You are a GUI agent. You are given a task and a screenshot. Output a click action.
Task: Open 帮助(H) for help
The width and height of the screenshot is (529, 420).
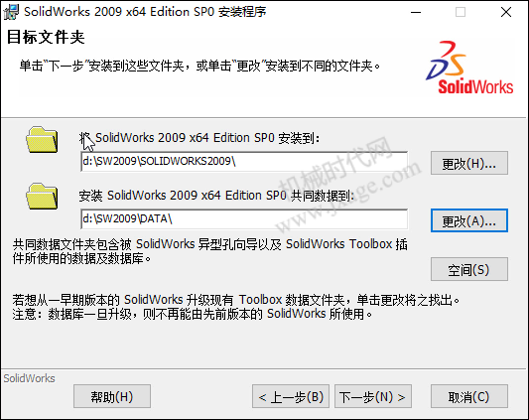112,396
